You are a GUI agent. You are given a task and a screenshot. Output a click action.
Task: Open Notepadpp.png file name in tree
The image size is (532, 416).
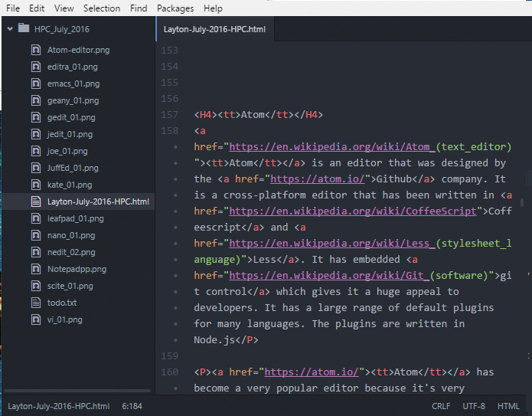[x=77, y=269]
